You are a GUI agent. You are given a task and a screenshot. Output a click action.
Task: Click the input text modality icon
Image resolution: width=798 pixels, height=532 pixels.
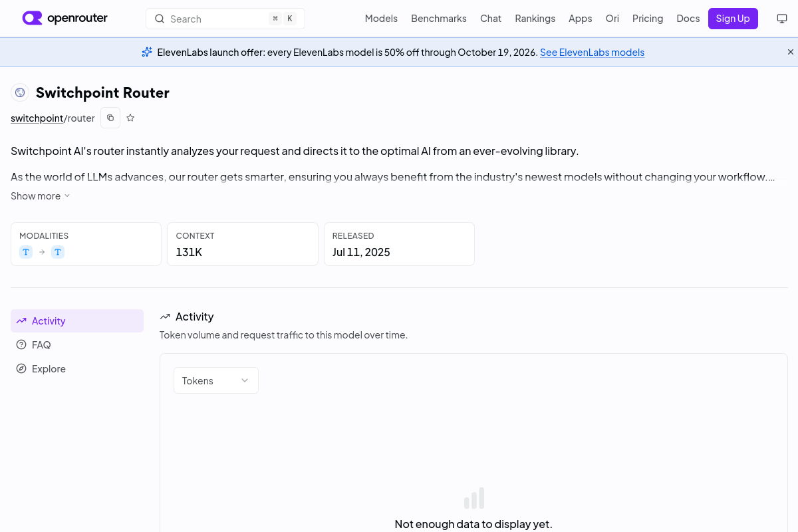tap(26, 252)
